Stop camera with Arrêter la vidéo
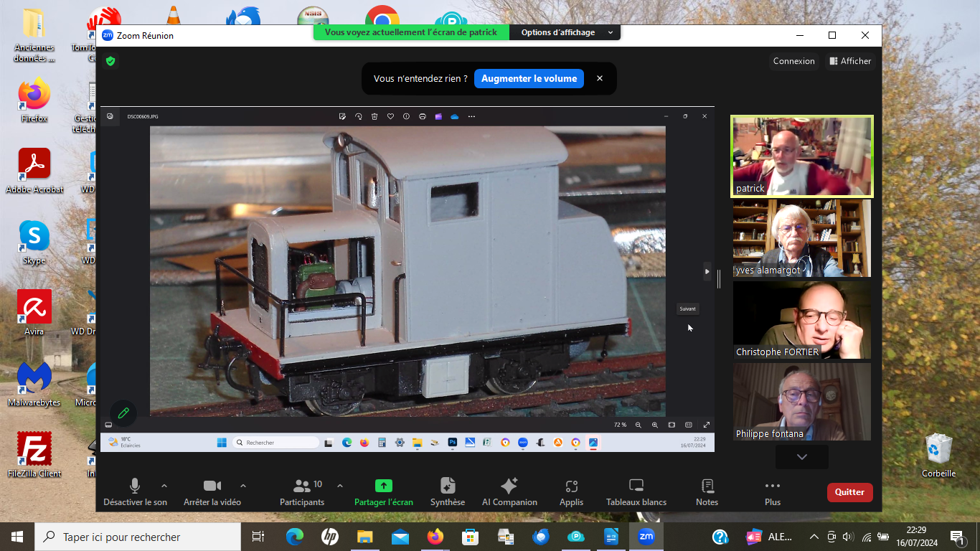Screen dimensions: 980x551 [212, 492]
